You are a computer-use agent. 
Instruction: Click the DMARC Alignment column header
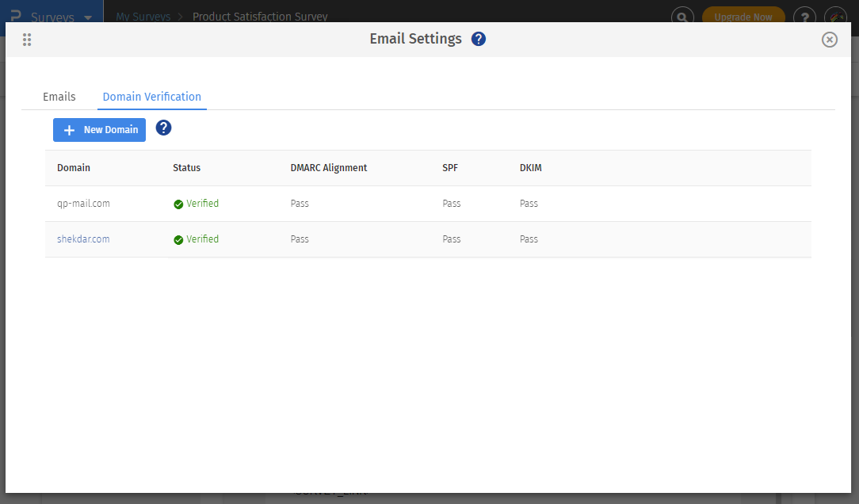click(328, 168)
